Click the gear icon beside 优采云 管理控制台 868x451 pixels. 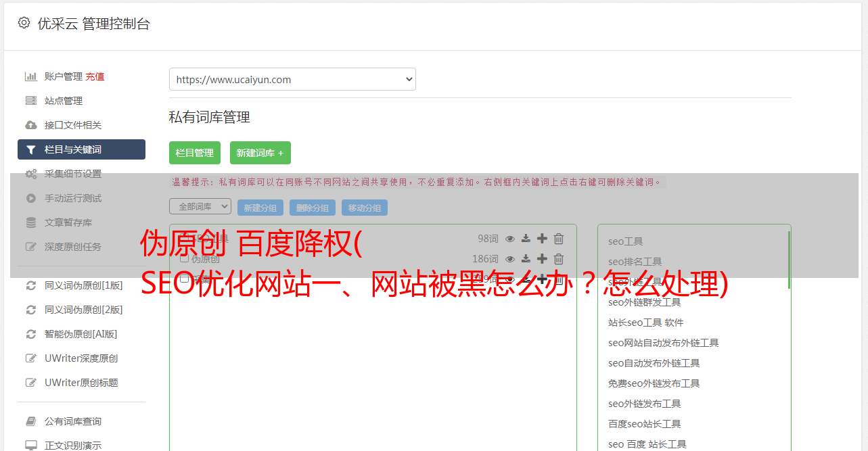(24, 23)
